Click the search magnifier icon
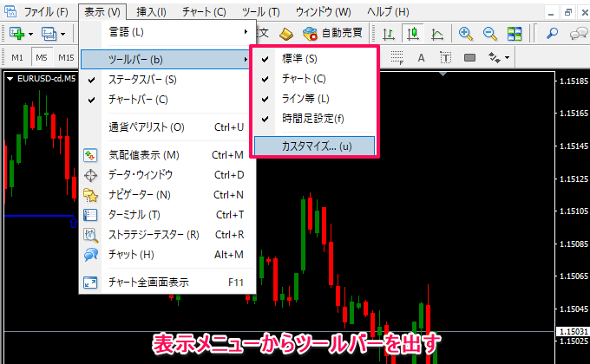The image size is (590, 364). pyautogui.click(x=552, y=34)
